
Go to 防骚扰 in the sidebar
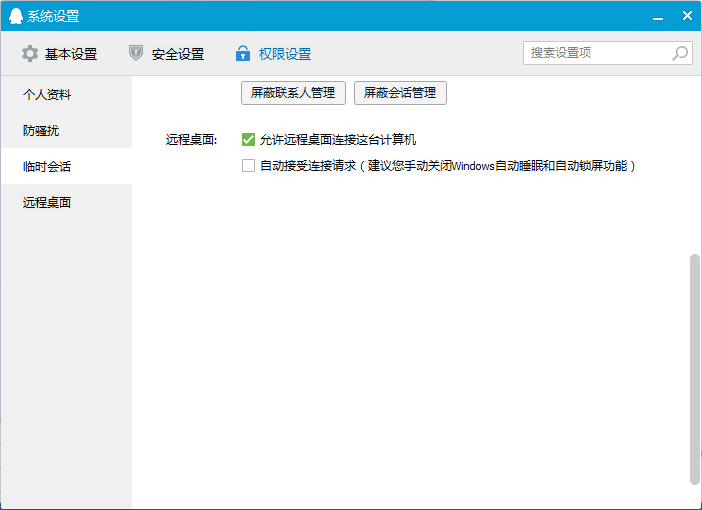coord(41,131)
